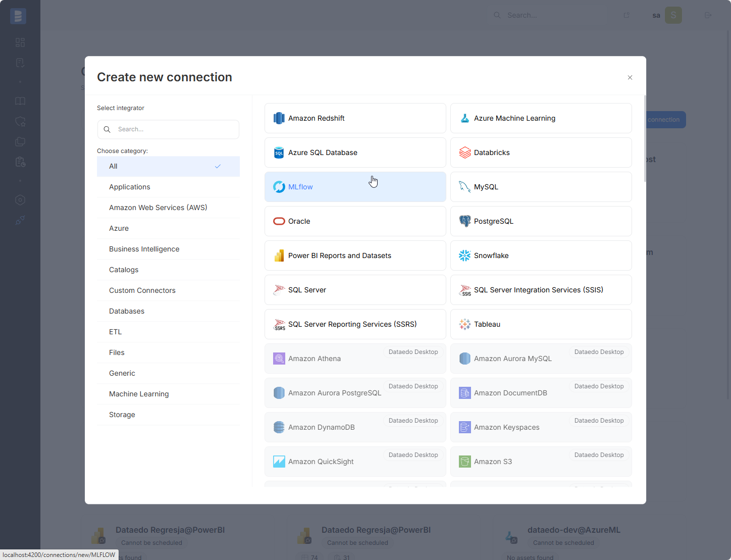Viewport: 731px width, 560px height.
Task: Click the Databricks logo icon
Action: 464,152
